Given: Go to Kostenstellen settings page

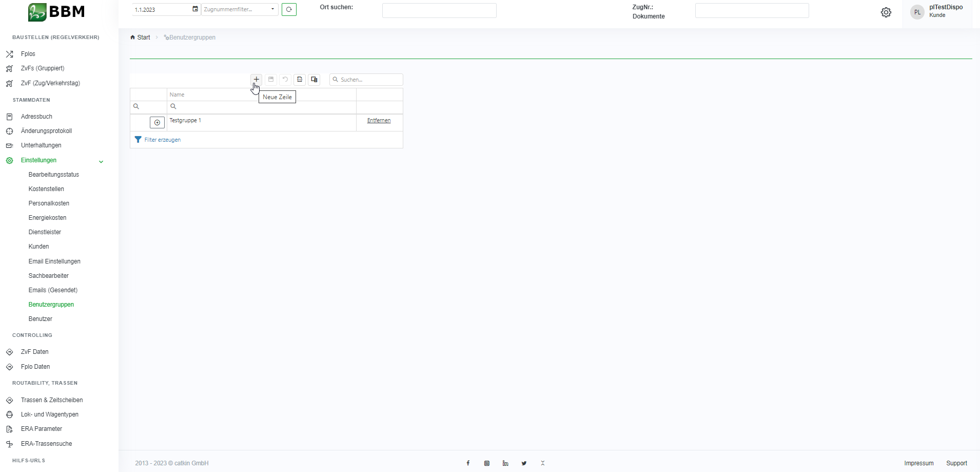Looking at the screenshot, I should tap(46, 189).
